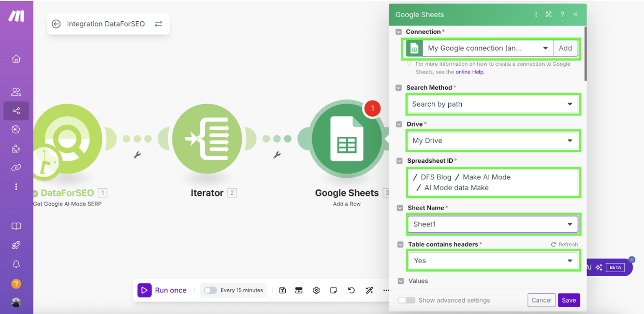Click the Auto-align magic wand icon
Image resolution: width=644 pixels, height=314 pixels.
point(369,290)
